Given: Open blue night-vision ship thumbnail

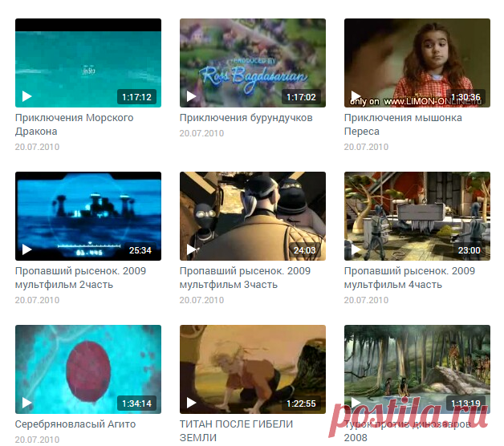Looking at the screenshot, I should pyautogui.click(x=88, y=217).
